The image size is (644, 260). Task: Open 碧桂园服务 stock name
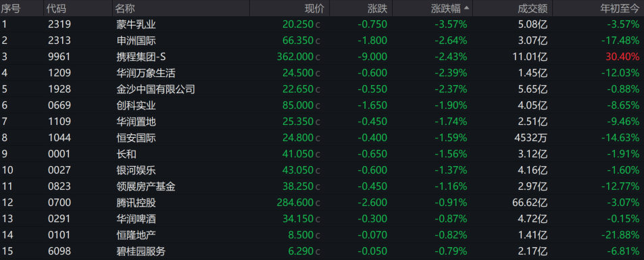(x=141, y=251)
